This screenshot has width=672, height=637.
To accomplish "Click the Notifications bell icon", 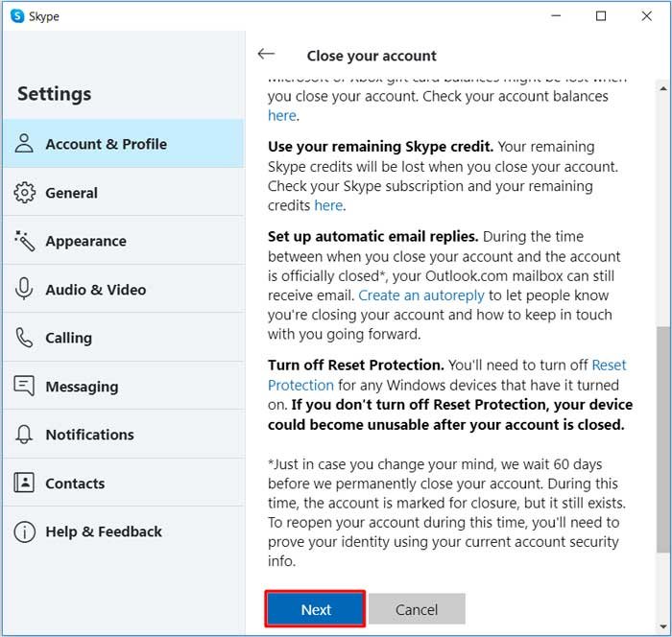I will click(24, 435).
